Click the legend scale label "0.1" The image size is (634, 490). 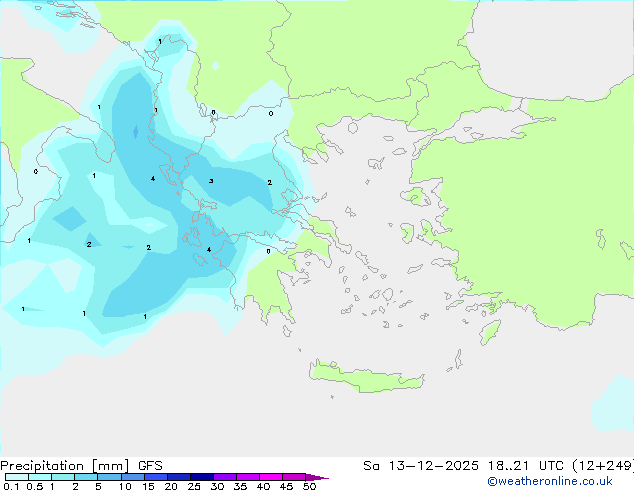[x=11, y=486]
